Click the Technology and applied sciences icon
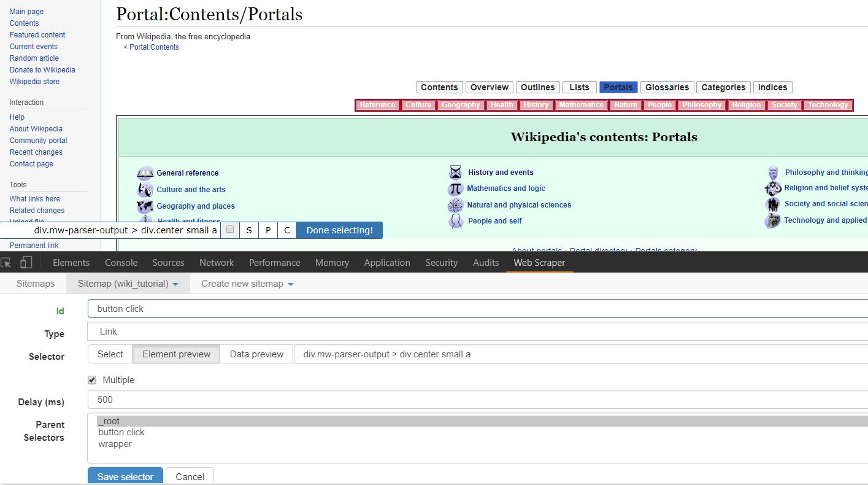Viewport: 868px width, 485px height. [x=773, y=220]
